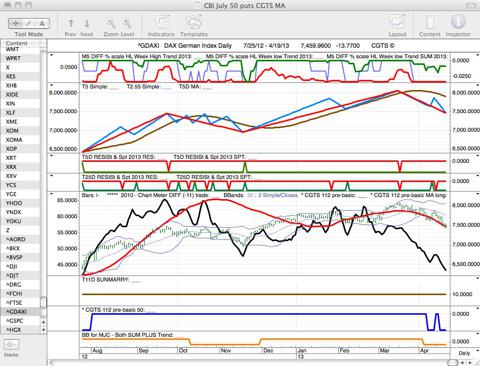Click the horizontal chart scrollbar thumb

[452, 362]
